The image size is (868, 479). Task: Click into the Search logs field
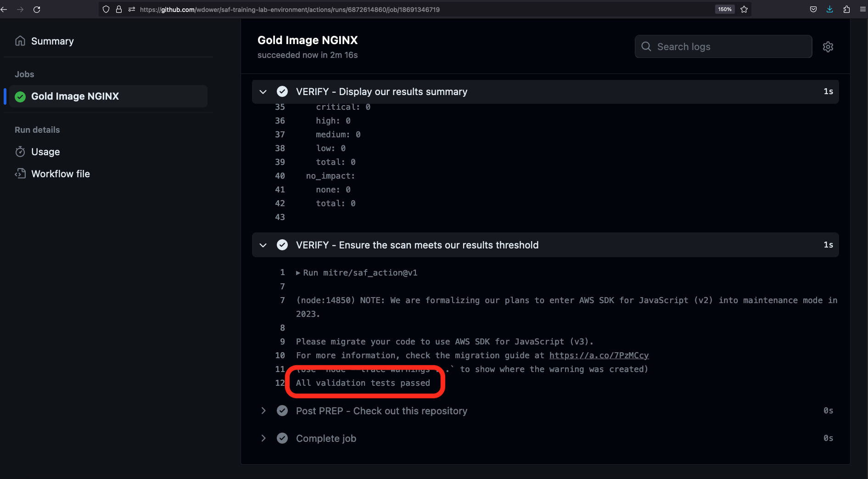coord(730,47)
